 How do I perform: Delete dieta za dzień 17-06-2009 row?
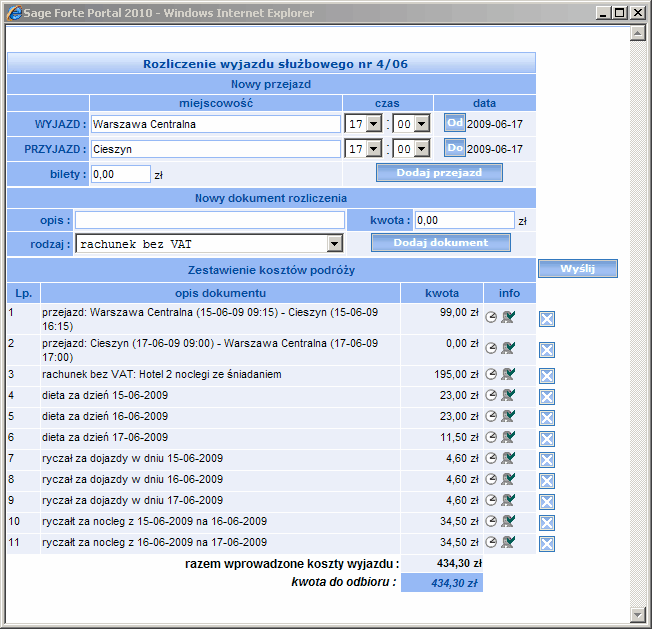[547, 439]
